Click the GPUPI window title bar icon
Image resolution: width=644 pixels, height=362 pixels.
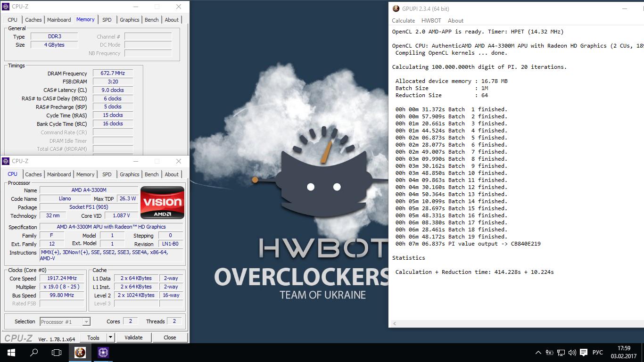396,8
